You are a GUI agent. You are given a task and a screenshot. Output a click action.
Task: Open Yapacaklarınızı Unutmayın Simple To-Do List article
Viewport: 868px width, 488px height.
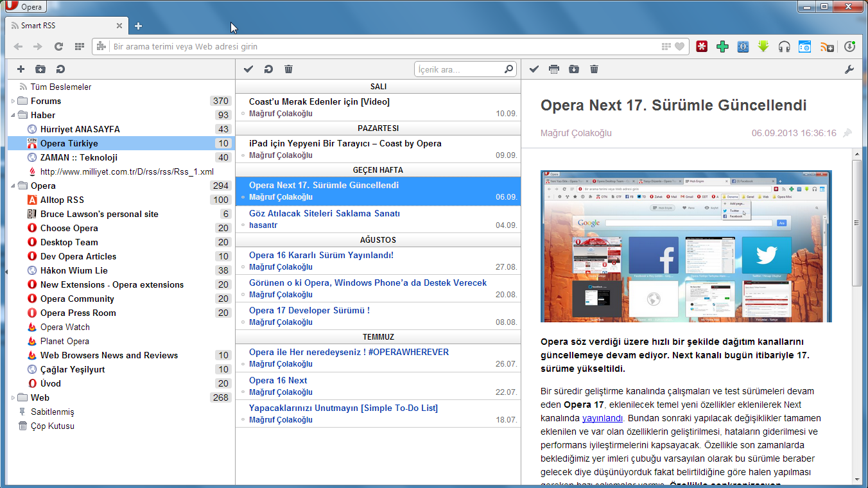coord(378,414)
